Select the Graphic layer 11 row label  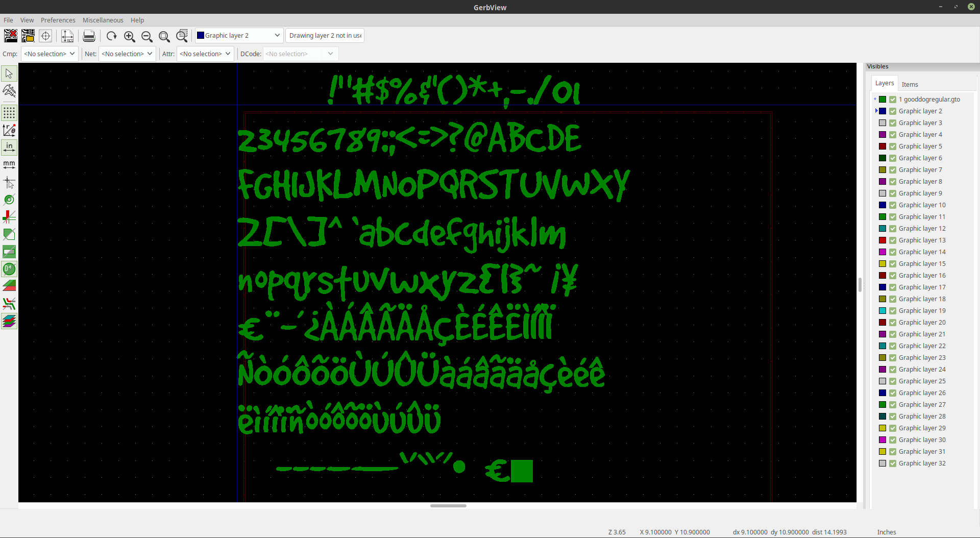click(922, 217)
